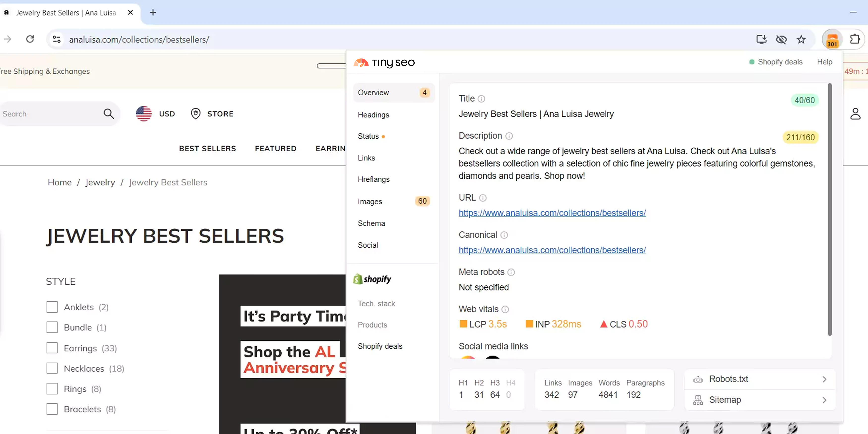Open the account profile icon

pos(855,114)
